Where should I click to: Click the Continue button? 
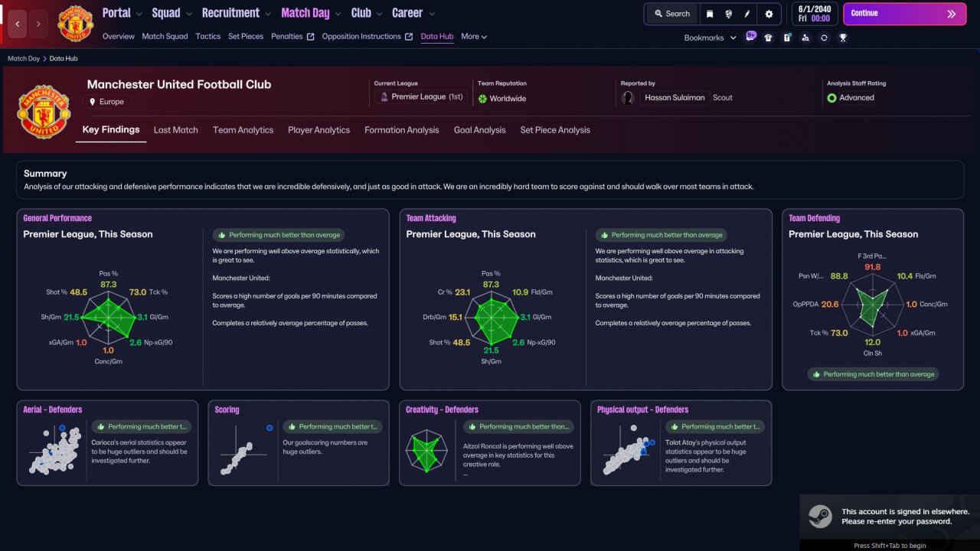tap(903, 14)
